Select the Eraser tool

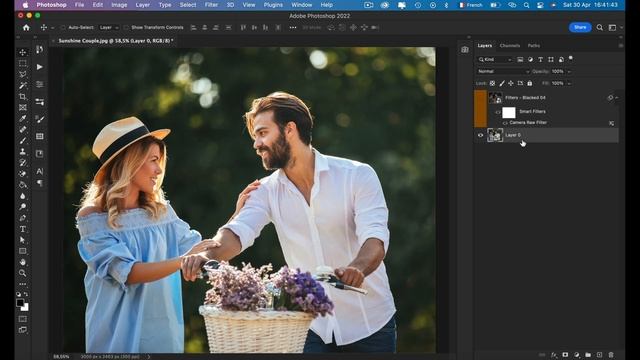(x=23, y=173)
